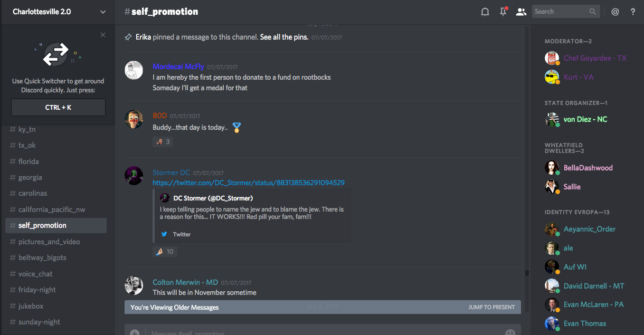This screenshot has width=644, height=335.
Task: Toggle the reaction with count 3
Action: [x=163, y=141]
